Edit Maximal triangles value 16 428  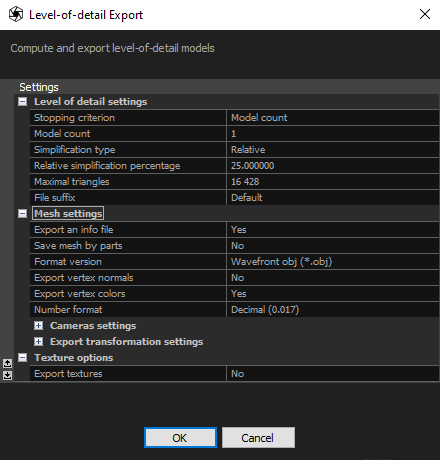(333, 182)
